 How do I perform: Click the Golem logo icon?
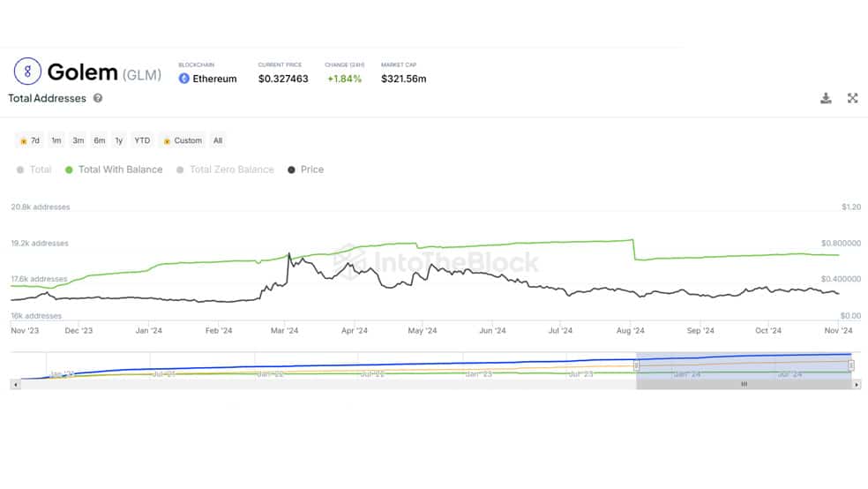click(27, 71)
